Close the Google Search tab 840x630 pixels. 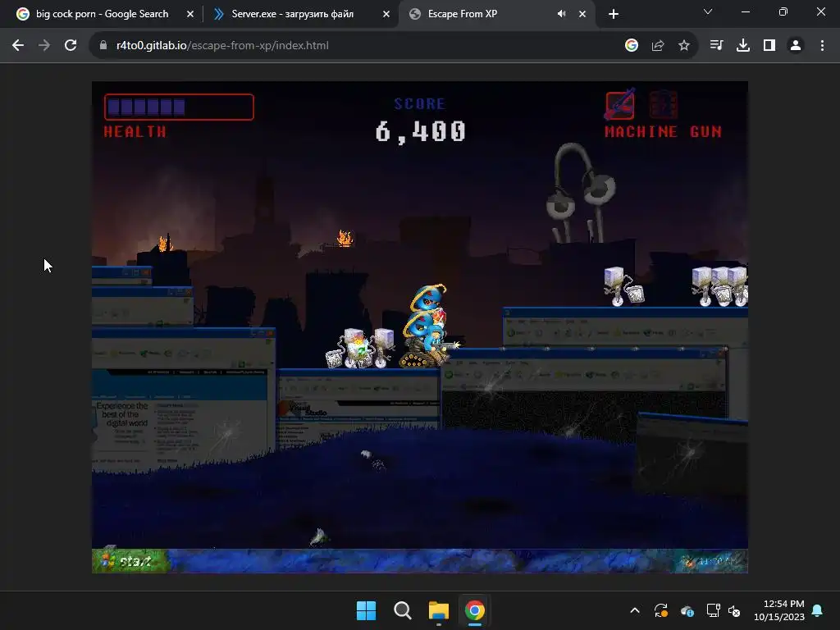pos(190,14)
